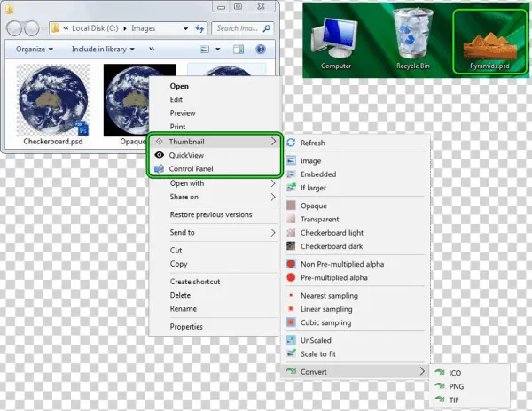532x411 pixels.
Task: Click the Opaque background swatch icon
Action: (x=291, y=205)
